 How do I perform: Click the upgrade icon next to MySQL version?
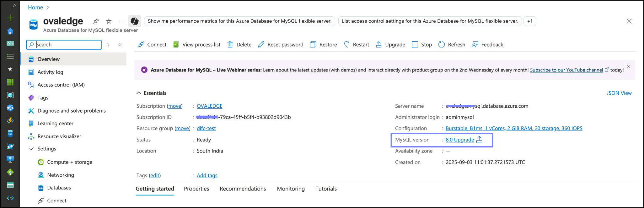click(479, 140)
